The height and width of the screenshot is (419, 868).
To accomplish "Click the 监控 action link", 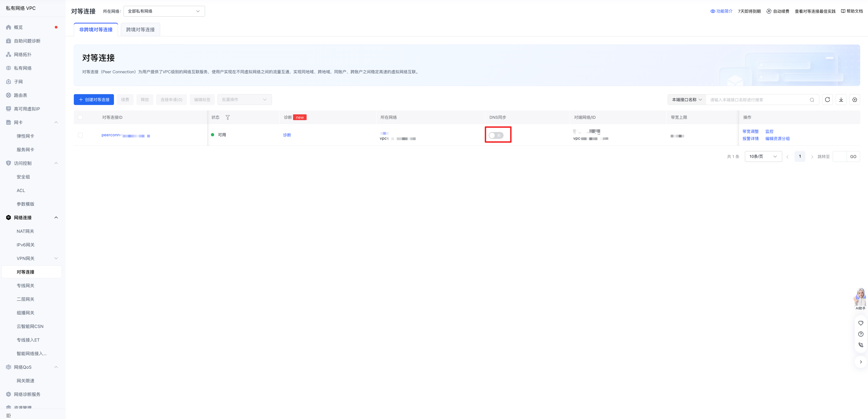I will pos(769,132).
